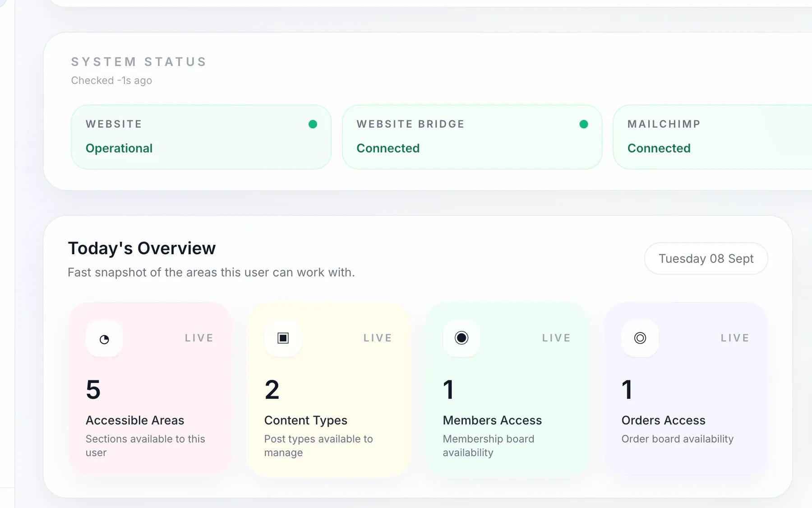Open the Mailchimp Connected status card

tap(713, 137)
